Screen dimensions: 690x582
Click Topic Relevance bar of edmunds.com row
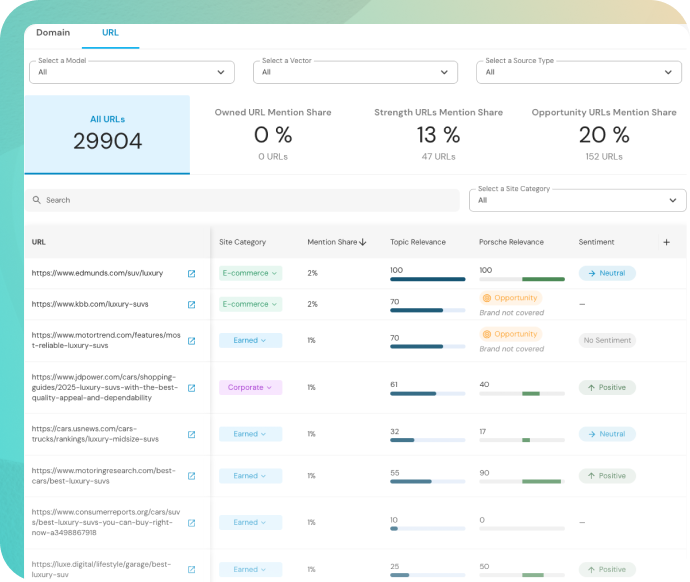coord(427,279)
